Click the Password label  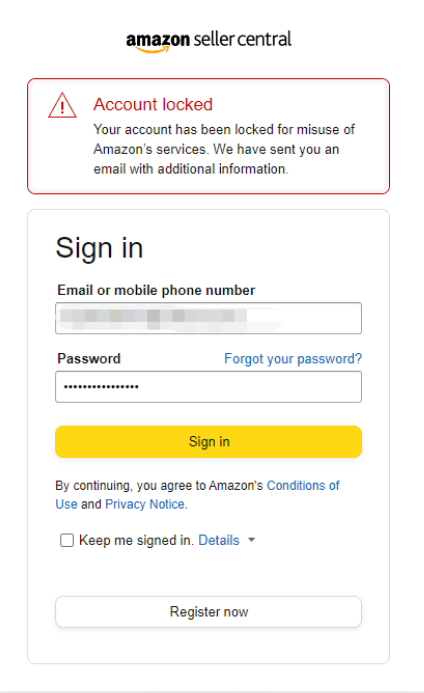click(x=89, y=358)
